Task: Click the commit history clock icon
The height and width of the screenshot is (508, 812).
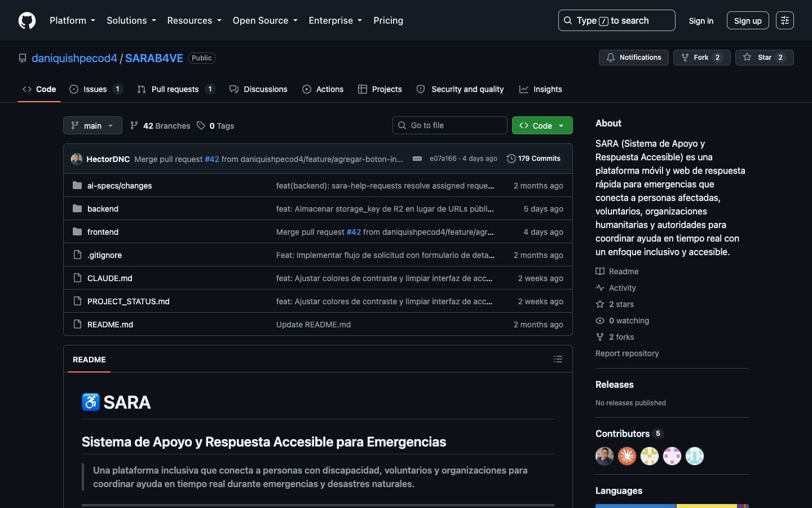Action: pos(511,159)
